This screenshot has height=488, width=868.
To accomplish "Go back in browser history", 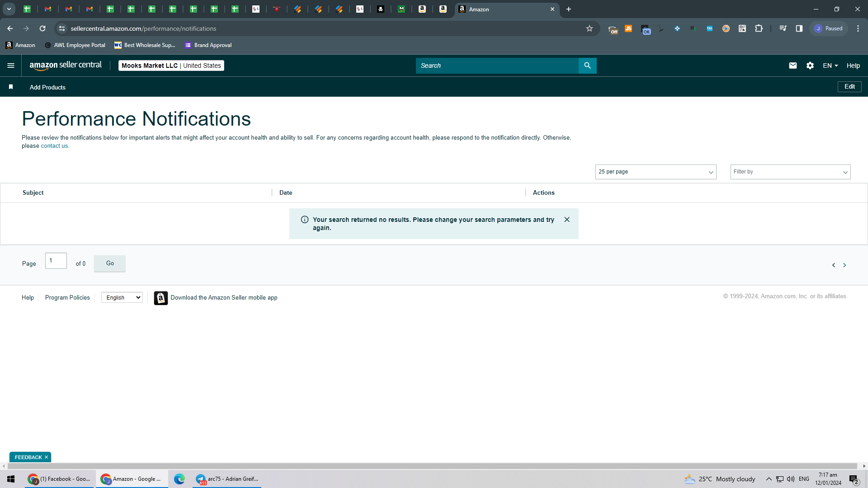I will click(x=10, y=28).
